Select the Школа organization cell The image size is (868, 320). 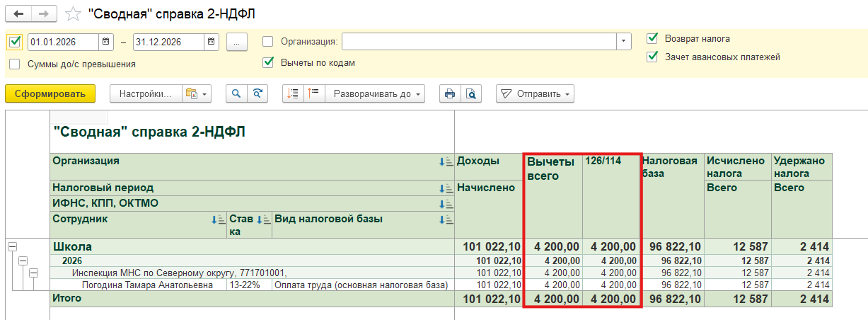point(253,247)
